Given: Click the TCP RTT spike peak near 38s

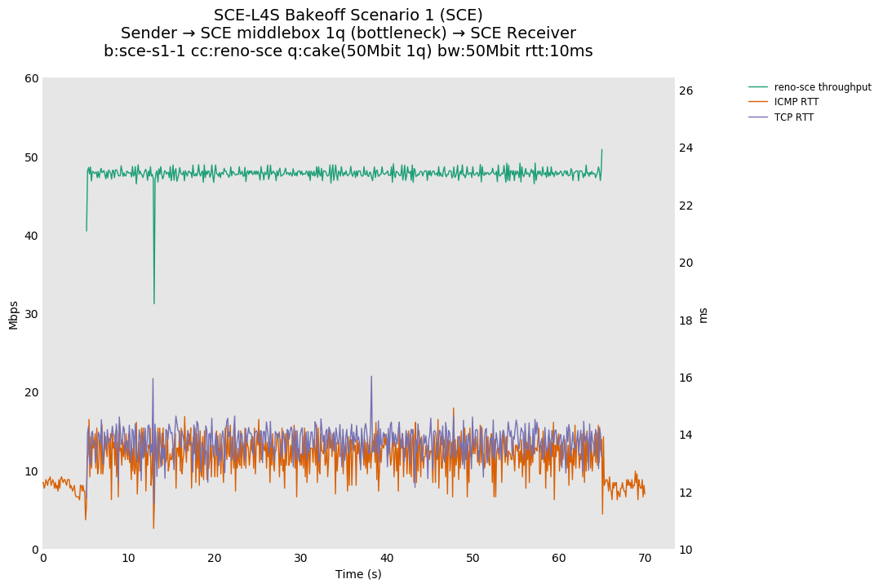Looking at the screenshot, I should pos(371,377).
